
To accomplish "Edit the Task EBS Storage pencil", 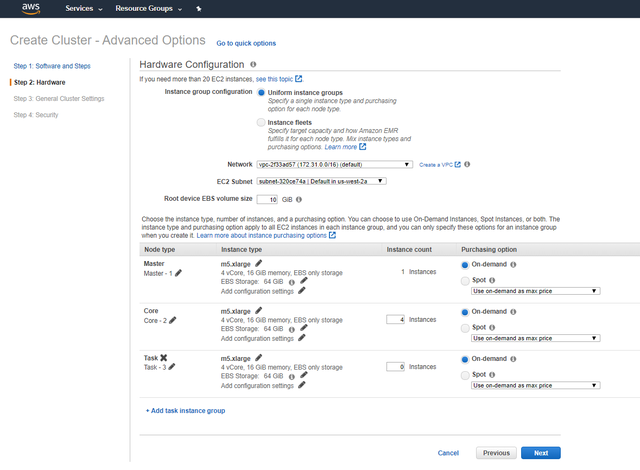I will click(x=304, y=375).
